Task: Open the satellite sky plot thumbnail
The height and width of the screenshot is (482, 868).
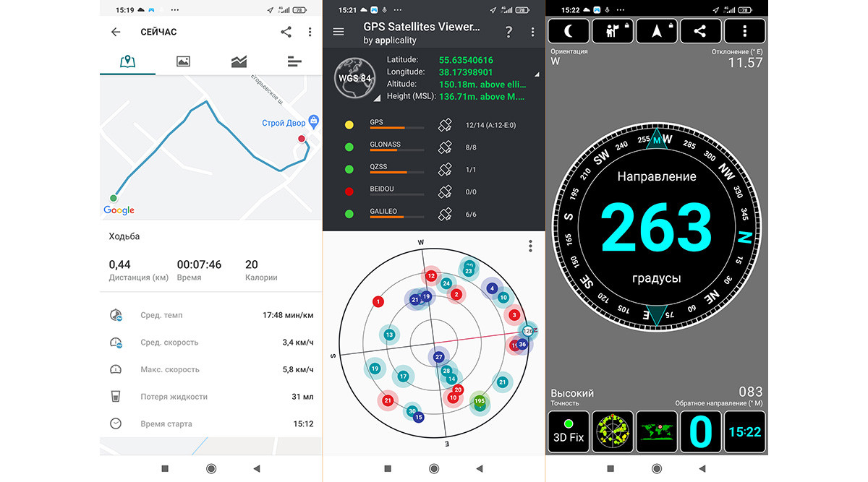Action: (x=613, y=432)
